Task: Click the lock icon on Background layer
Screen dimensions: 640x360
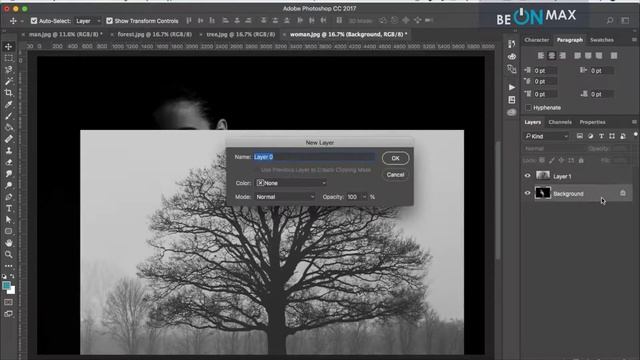Action: (623, 193)
